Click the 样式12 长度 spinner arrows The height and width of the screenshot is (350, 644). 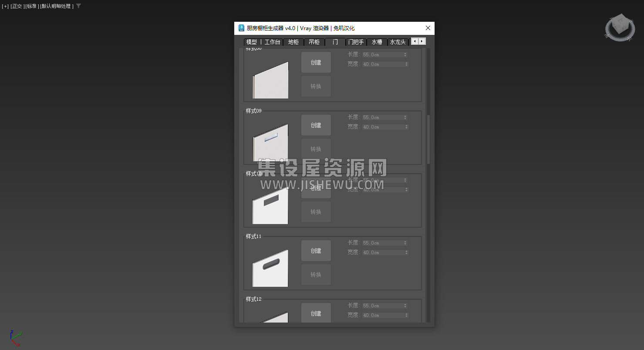[406, 306]
